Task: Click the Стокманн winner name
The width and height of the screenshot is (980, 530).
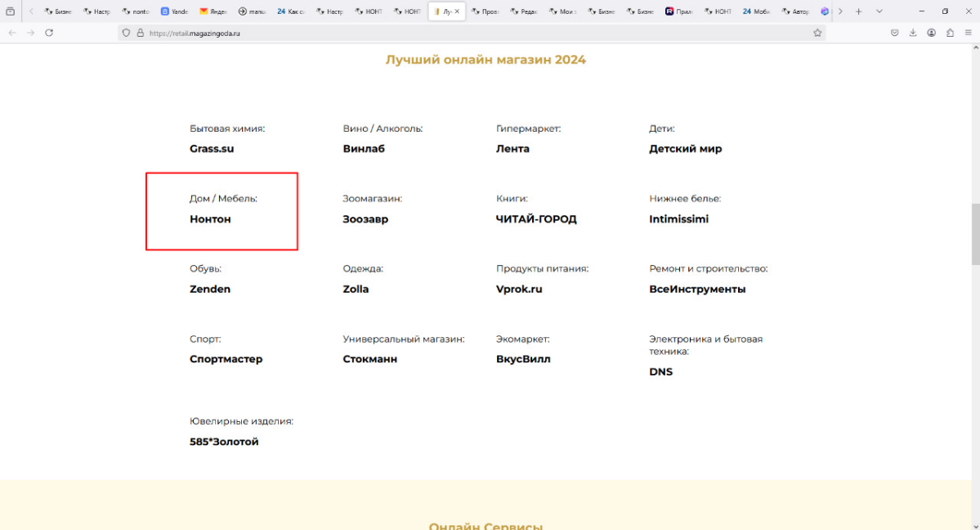Action: [370, 359]
